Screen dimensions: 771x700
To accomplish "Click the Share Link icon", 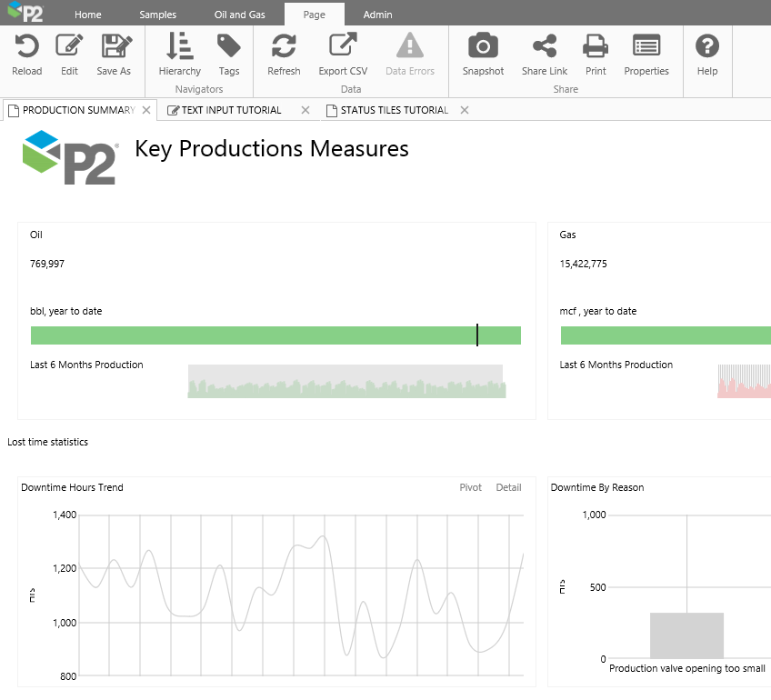I will point(545,47).
